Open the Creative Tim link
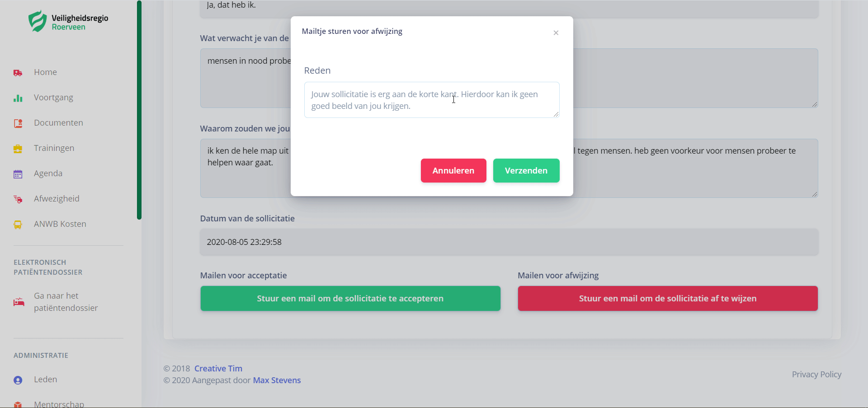Viewport: 868px width, 408px height. tap(218, 369)
